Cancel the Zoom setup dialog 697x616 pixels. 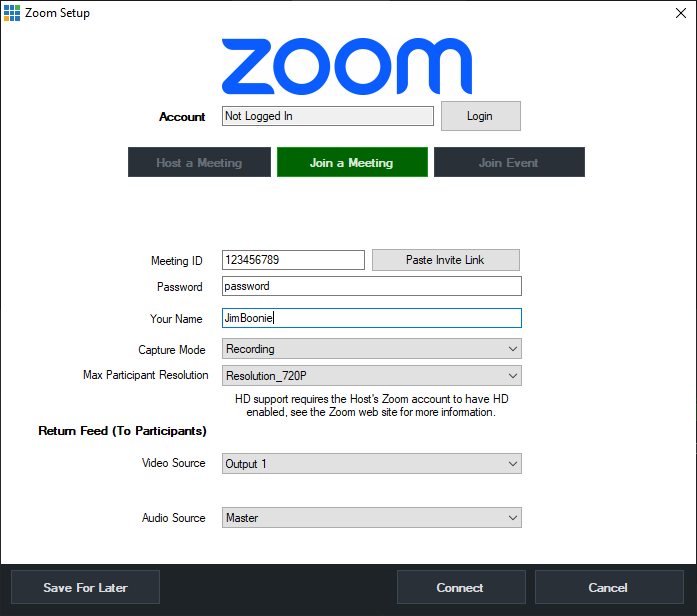608,587
